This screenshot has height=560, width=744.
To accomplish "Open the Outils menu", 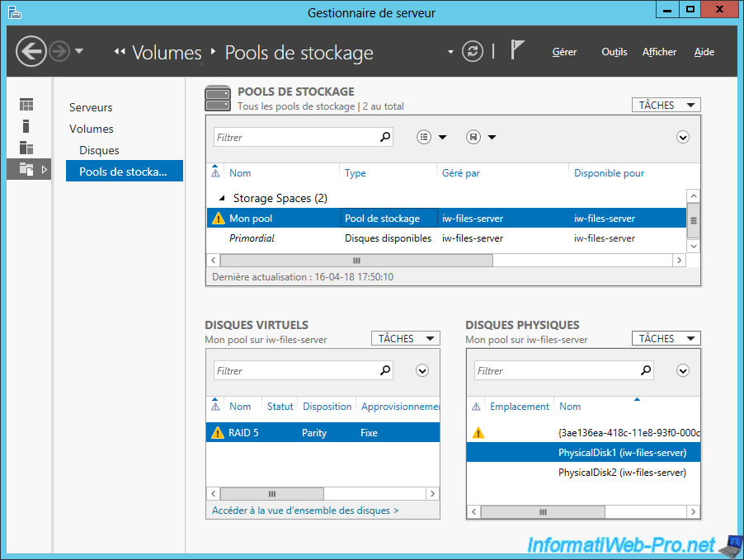I will coord(614,52).
